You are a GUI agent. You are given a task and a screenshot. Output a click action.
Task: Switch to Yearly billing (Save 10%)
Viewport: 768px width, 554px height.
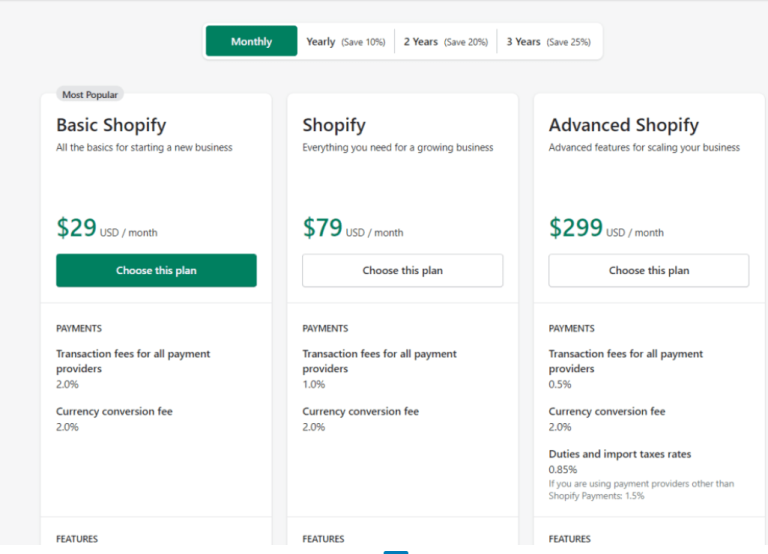346,42
